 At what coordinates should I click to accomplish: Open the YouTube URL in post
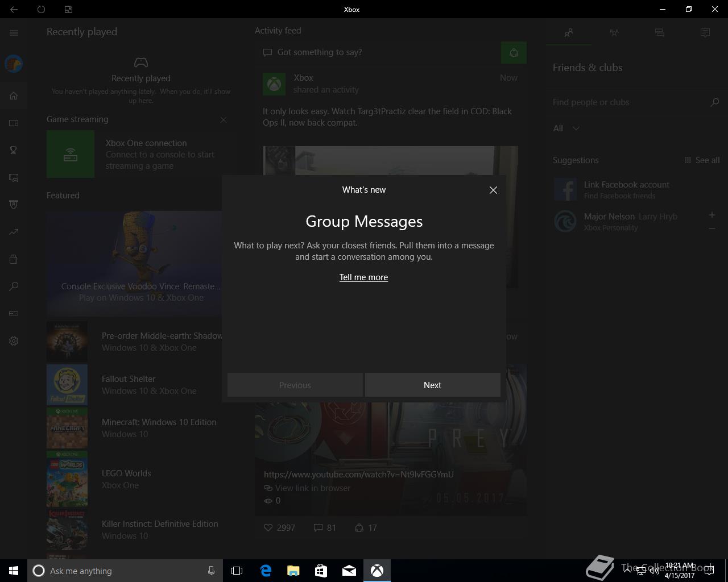coord(359,475)
